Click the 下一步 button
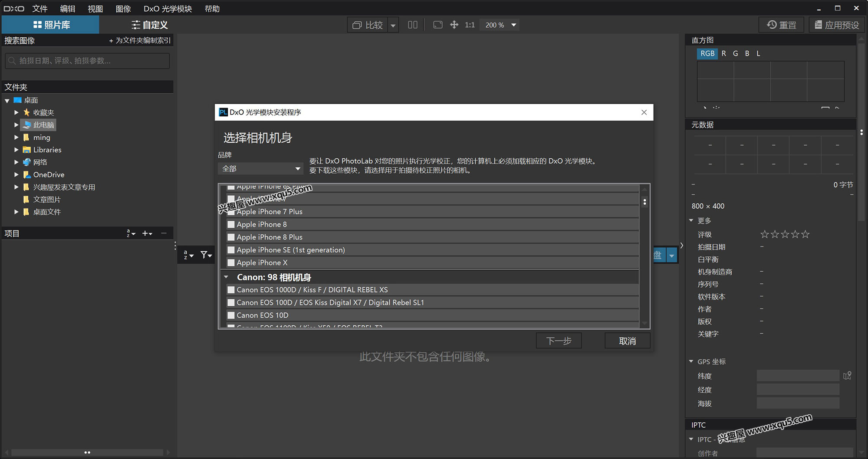Viewport: 868px width, 459px height. (559, 341)
